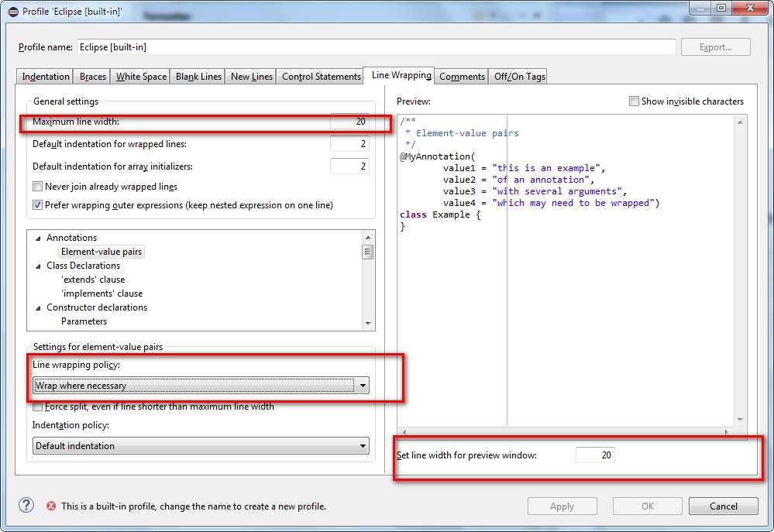Click the preview pane scroll up arrow

coord(740,122)
